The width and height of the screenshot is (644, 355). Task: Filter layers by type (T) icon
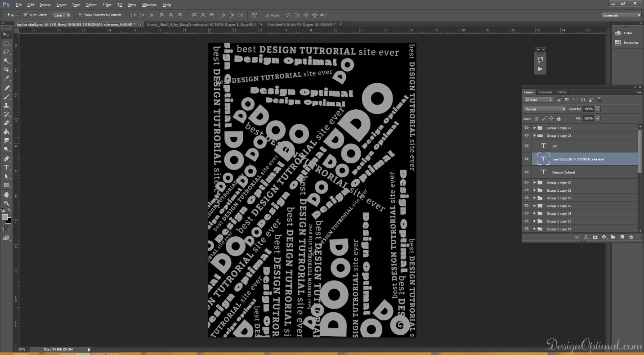575,99
